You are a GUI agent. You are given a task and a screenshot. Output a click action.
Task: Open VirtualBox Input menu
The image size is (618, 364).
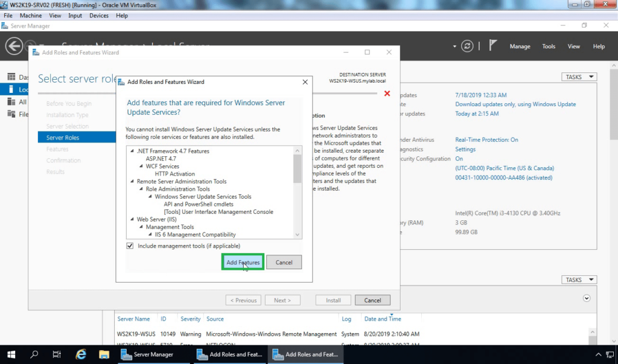(75, 15)
